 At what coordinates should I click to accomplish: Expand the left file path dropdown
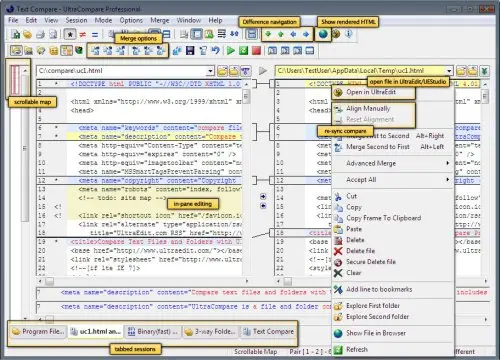pyautogui.click(x=210, y=71)
